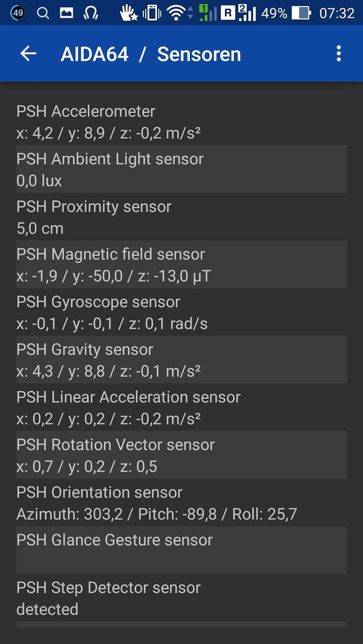This screenshot has width=363, height=644.
Task: Tap the PSH Gyroscope sensor entry
Action: pos(181,312)
